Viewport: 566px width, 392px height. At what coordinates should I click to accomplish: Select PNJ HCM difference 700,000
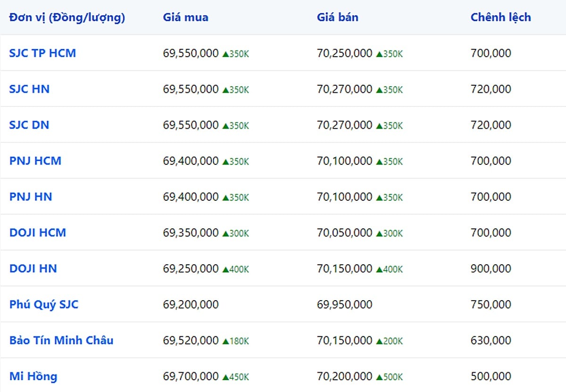pos(491,161)
